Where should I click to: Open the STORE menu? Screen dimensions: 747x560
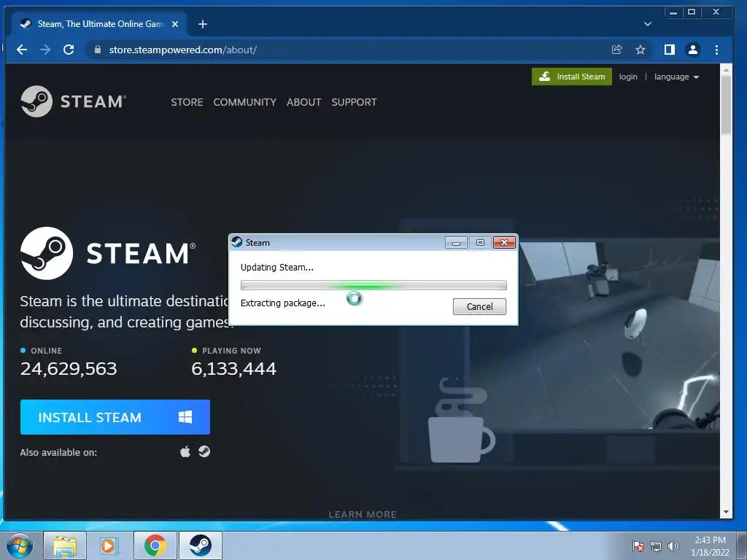point(187,102)
